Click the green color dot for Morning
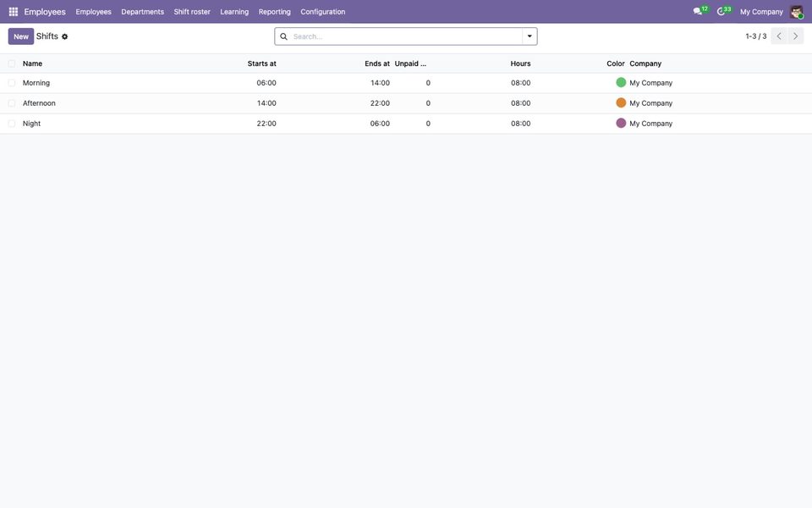This screenshot has width=812, height=508. [x=621, y=82]
